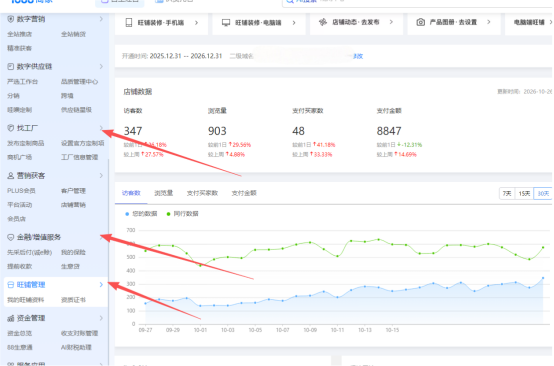The width and height of the screenshot is (554, 366).
Task: Select the 15天 range button
Action: point(524,194)
